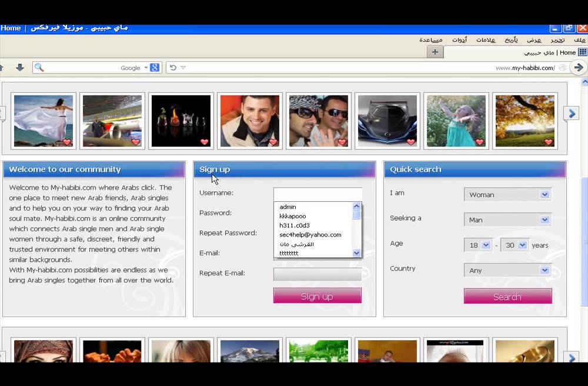Click autocomplete list scroll up arrow
This screenshot has height=386, width=588.
357,206
